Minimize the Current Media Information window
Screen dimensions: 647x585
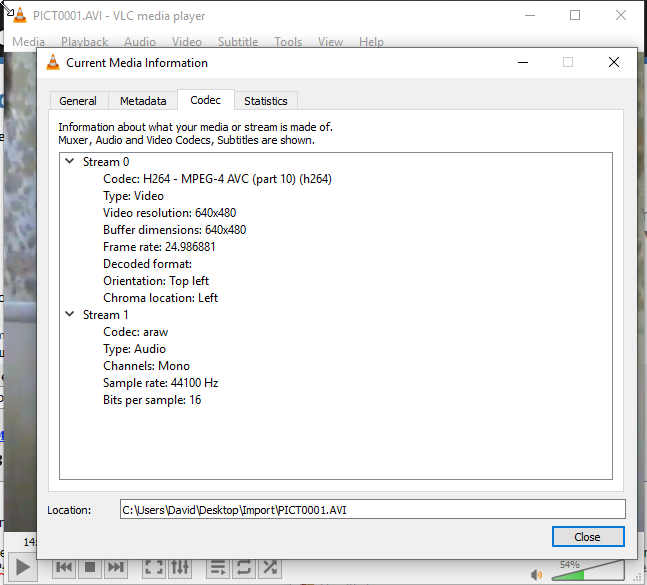point(523,62)
